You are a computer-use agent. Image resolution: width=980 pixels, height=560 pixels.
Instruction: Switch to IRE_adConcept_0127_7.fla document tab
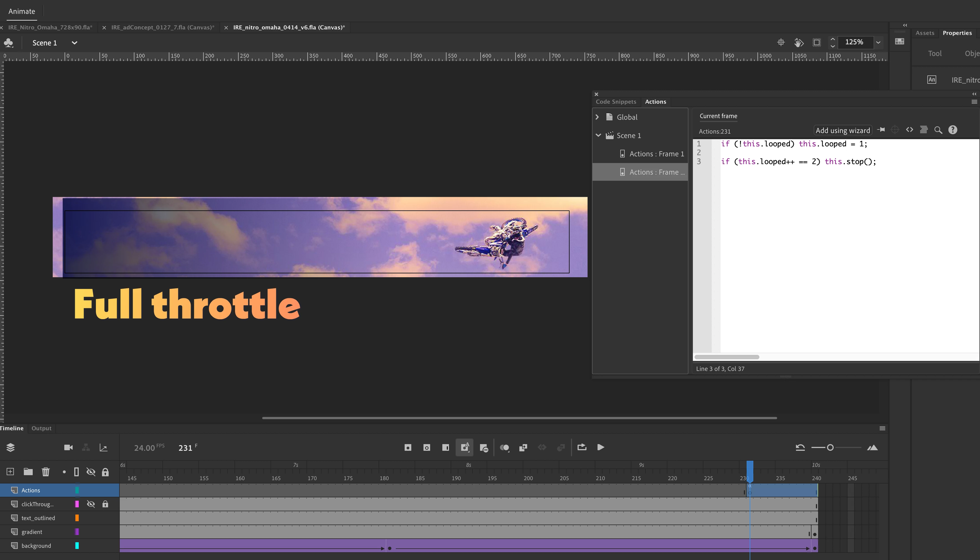point(163,27)
